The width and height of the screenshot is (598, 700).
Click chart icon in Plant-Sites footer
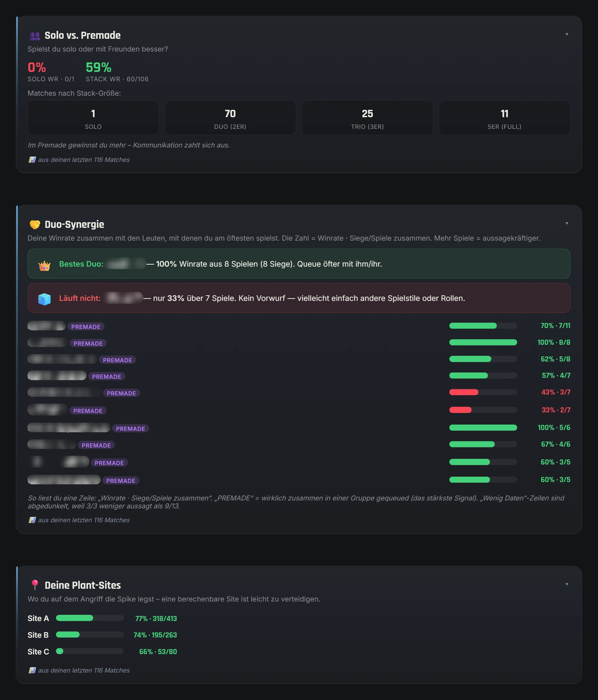33,670
